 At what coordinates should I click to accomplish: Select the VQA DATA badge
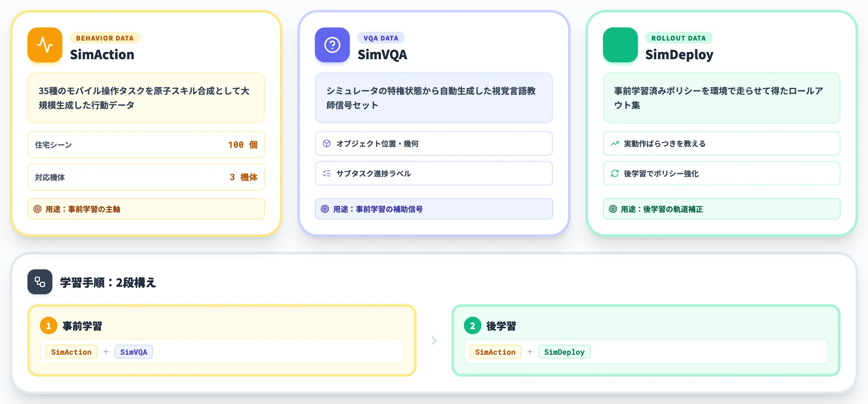click(381, 38)
